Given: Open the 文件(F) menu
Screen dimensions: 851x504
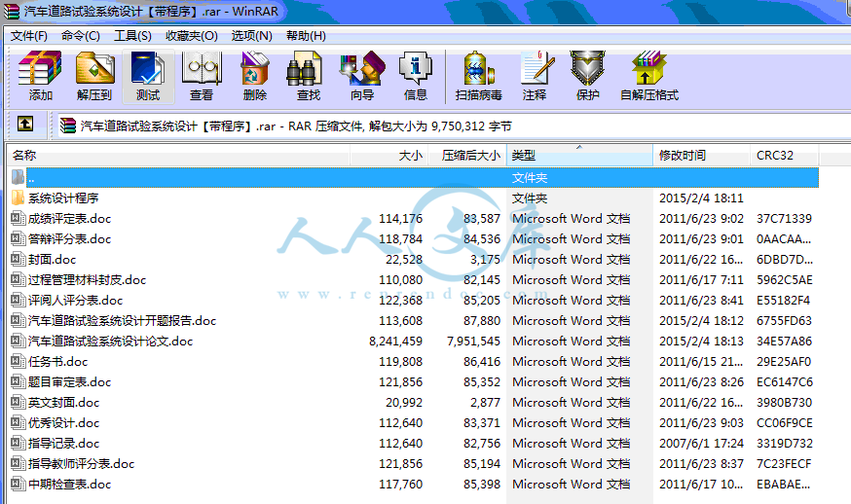Looking at the screenshot, I should tap(29, 36).
